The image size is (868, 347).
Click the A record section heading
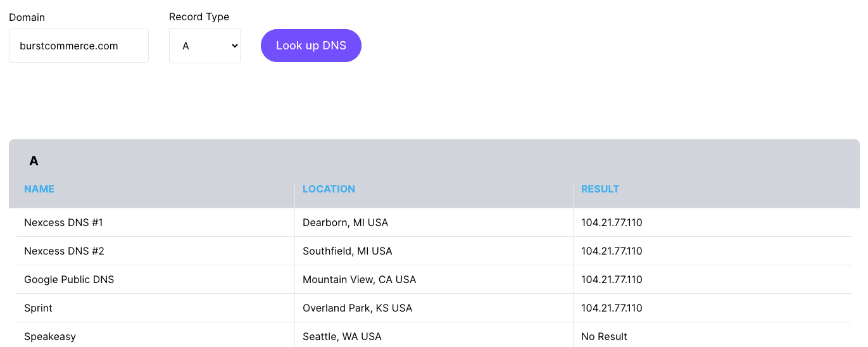point(34,161)
